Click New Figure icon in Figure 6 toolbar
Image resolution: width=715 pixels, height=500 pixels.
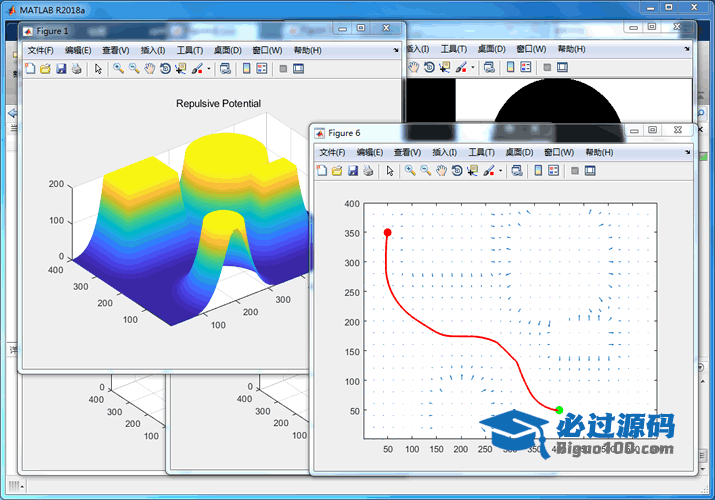(322, 171)
